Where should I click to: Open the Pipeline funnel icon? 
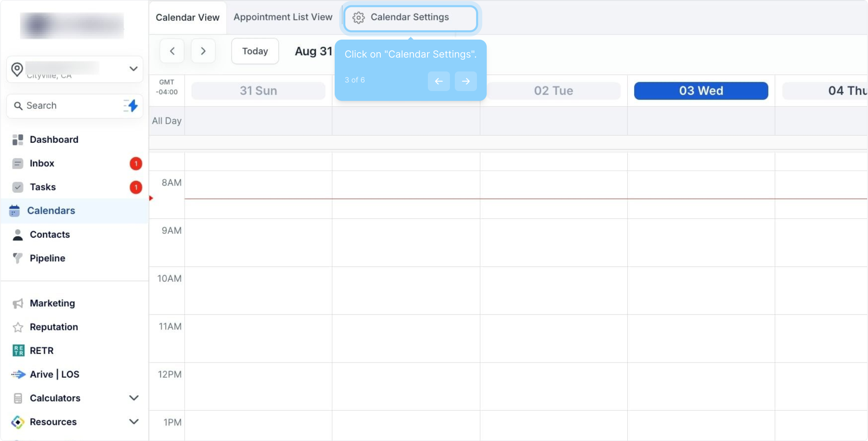(18, 258)
